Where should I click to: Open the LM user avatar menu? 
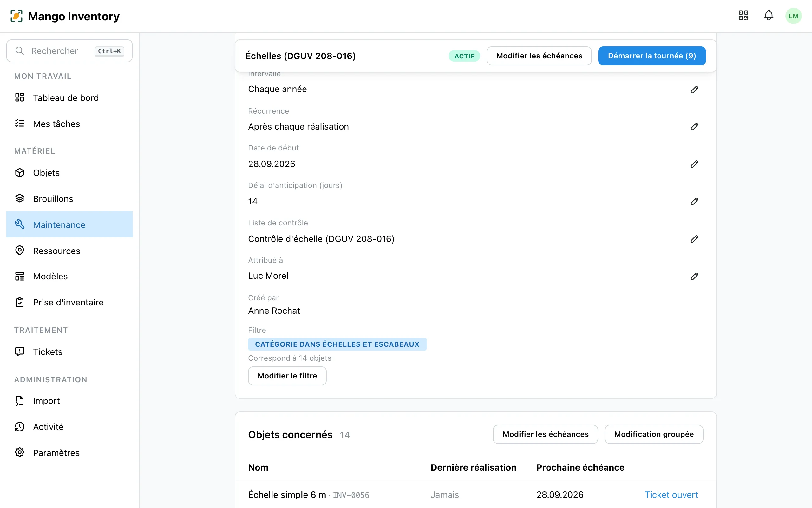pyautogui.click(x=793, y=16)
